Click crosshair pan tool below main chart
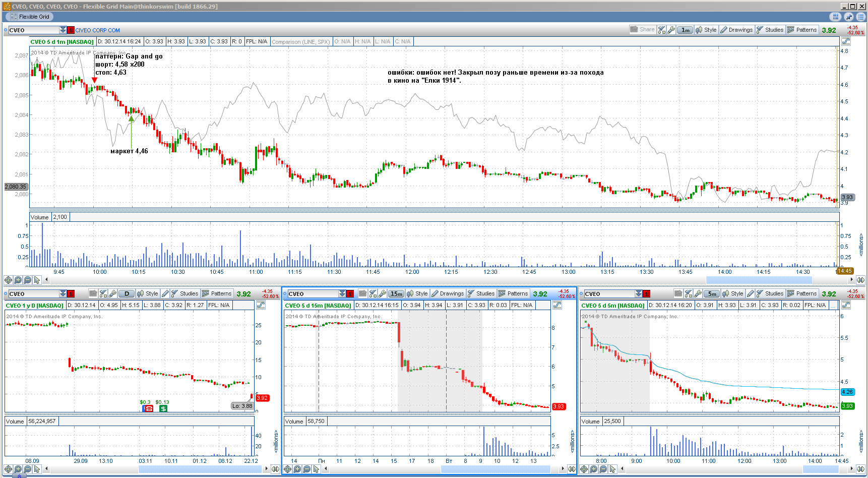The width and height of the screenshot is (868, 478). pos(8,280)
